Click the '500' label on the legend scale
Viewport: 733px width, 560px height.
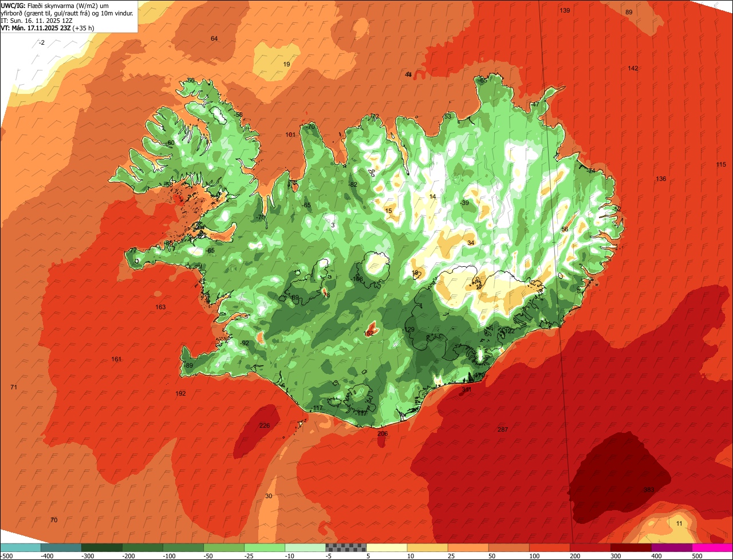tap(697, 555)
